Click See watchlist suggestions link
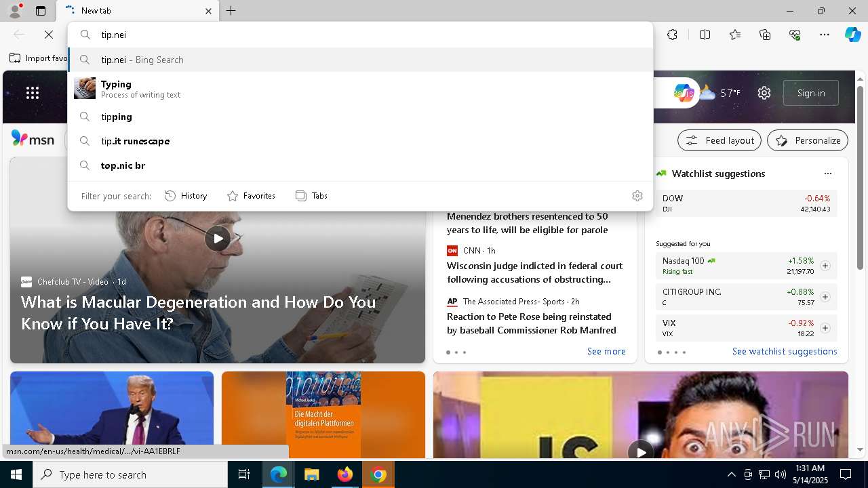 tap(785, 351)
